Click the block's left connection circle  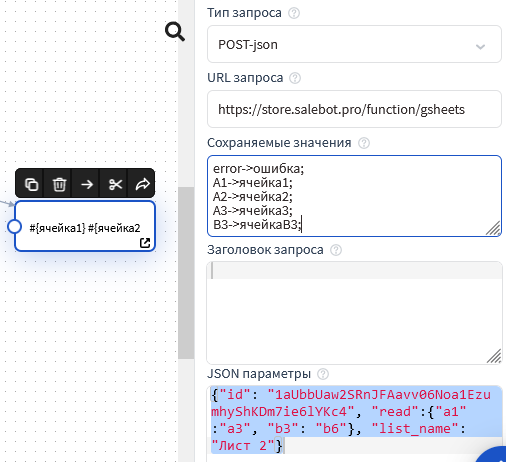(14, 226)
